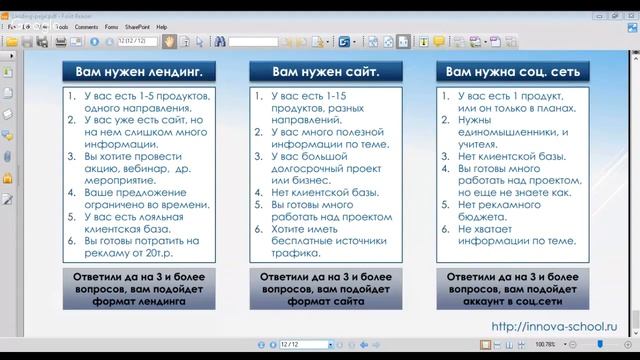640x360 pixels.
Task: Click text 'Нет рекламного бюджета.'
Action: pyautogui.click(x=499, y=211)
